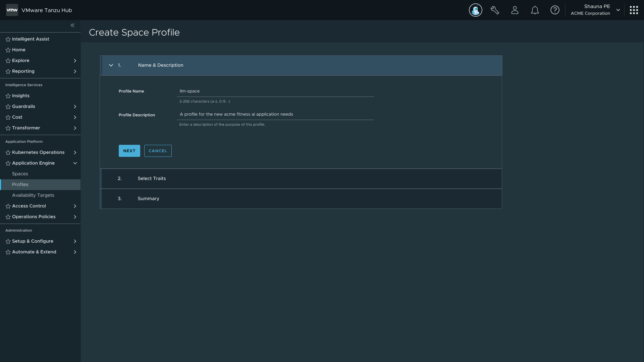Open the help question mark icon
Image resolution: width=644 pixels, height=362 pixels.
(x=555, y=10)
